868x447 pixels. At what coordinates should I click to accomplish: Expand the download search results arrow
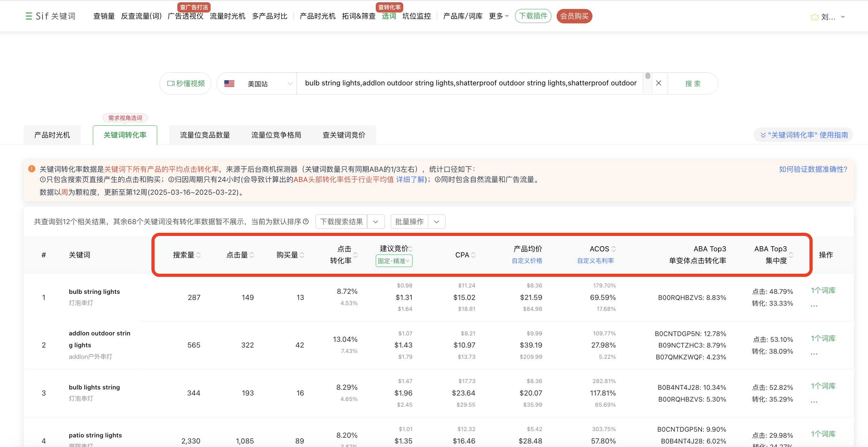[376, 222]
